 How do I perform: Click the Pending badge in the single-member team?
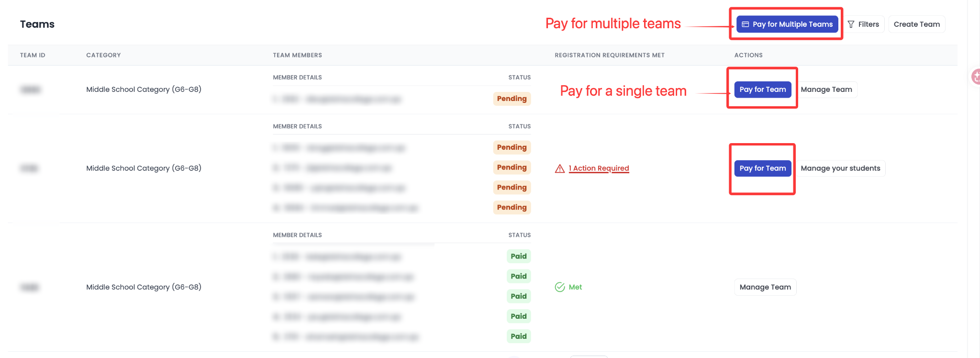(x=512, y=99)
